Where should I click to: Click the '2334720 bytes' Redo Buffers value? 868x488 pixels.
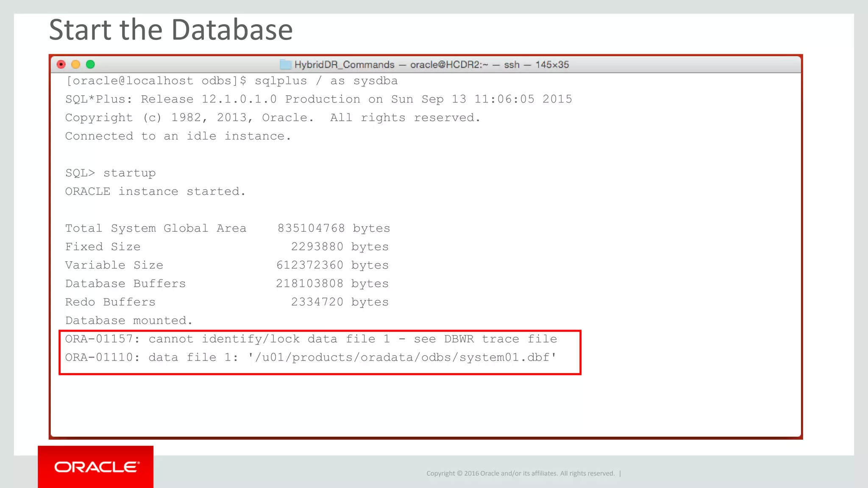click(340, 302)
